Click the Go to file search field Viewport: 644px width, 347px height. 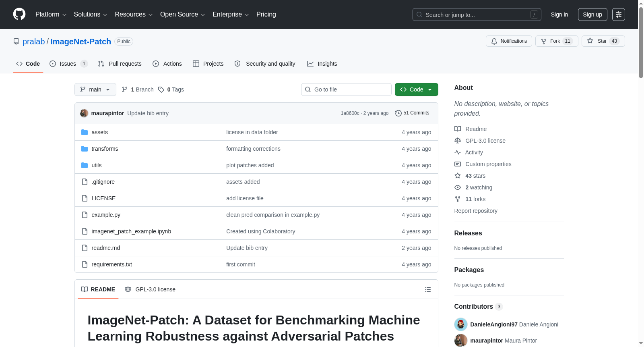coord(346,89)
